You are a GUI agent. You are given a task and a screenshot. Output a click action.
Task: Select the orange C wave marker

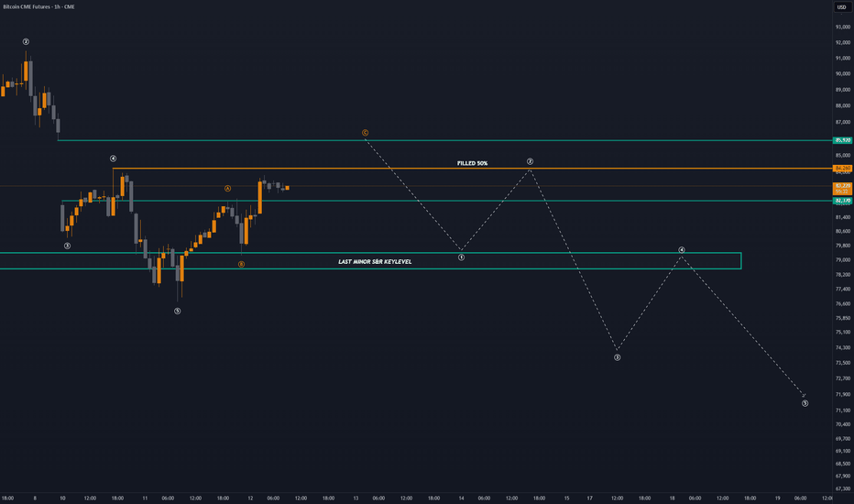[365, 133]
